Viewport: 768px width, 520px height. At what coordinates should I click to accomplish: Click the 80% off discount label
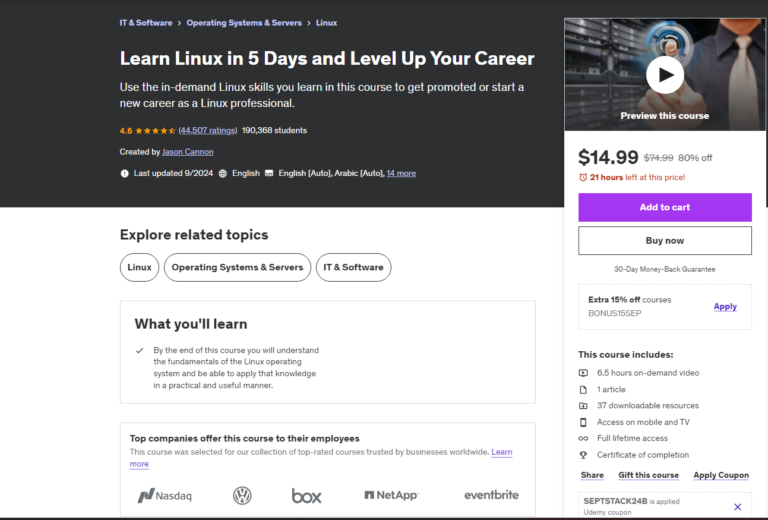(x=695, y=158)
